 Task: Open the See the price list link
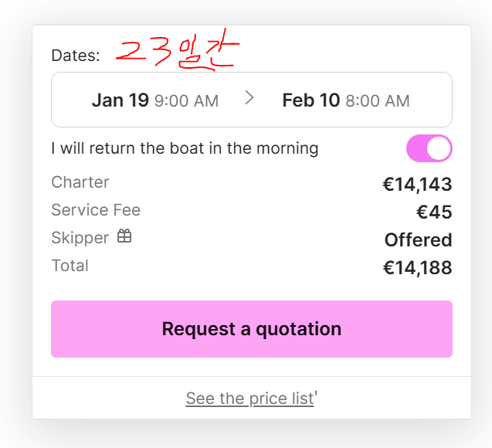[x=249, y=399]
